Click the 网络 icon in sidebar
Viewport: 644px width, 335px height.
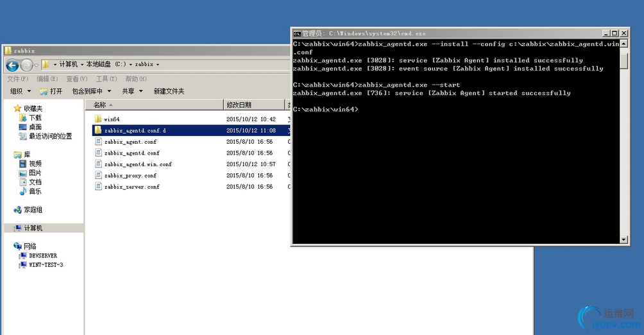pos(17,246)
